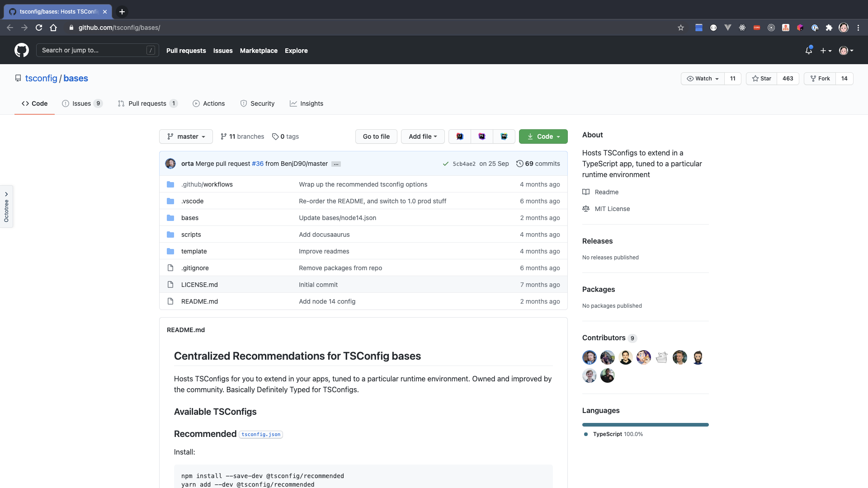Click the WebStorm open-in icon
Screen dimensions: 868x488
504,136
